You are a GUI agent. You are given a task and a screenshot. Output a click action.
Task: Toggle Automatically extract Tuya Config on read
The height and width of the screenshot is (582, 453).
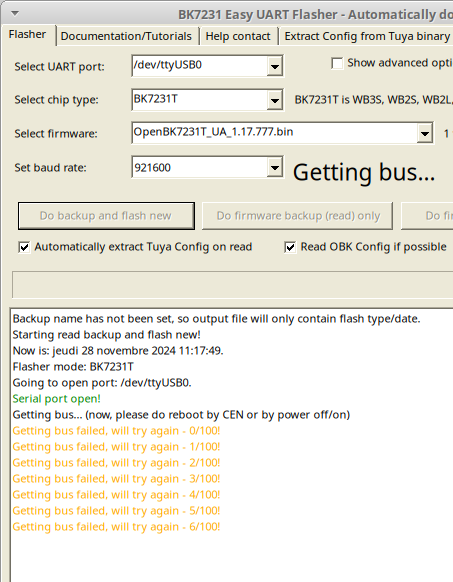pyautogui.click(x=24, y=247)
